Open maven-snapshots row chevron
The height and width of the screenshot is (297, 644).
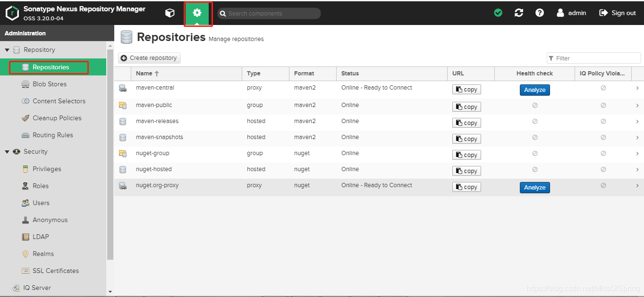[637, 138]
